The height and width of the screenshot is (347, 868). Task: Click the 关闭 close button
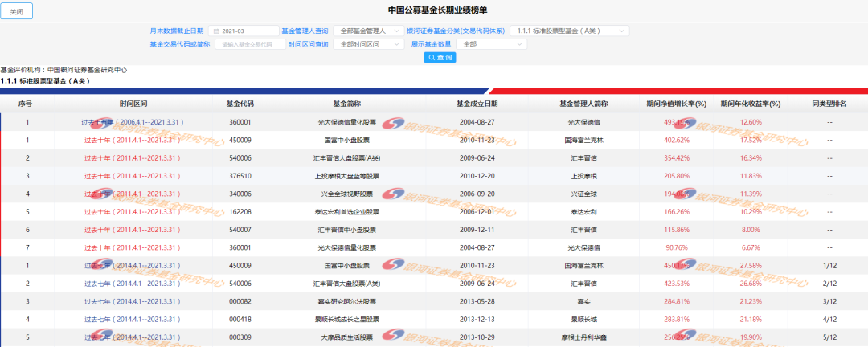(x=17, y=11)
